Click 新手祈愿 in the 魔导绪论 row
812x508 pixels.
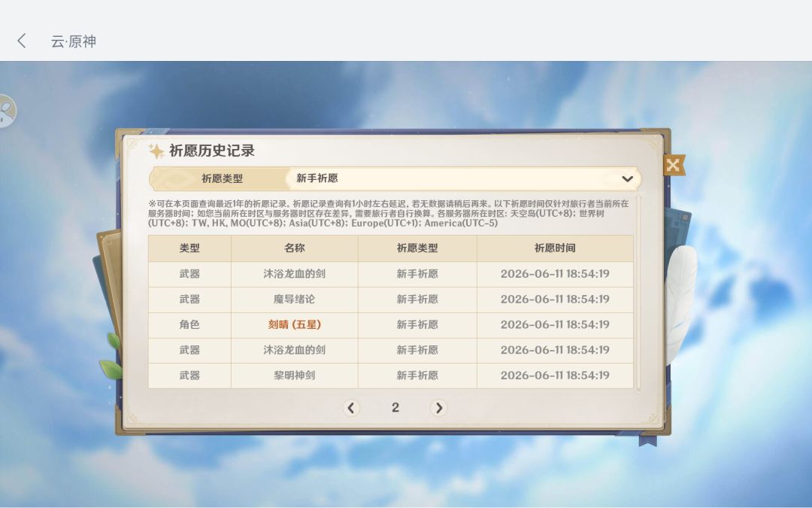point(417,299)
